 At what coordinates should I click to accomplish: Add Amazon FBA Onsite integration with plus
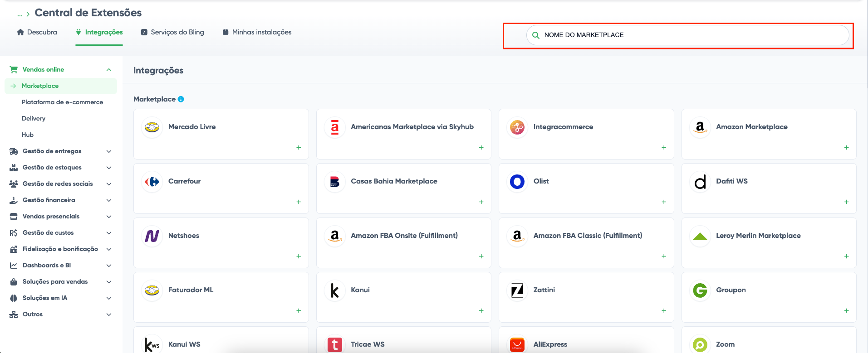tap(481, 256)
